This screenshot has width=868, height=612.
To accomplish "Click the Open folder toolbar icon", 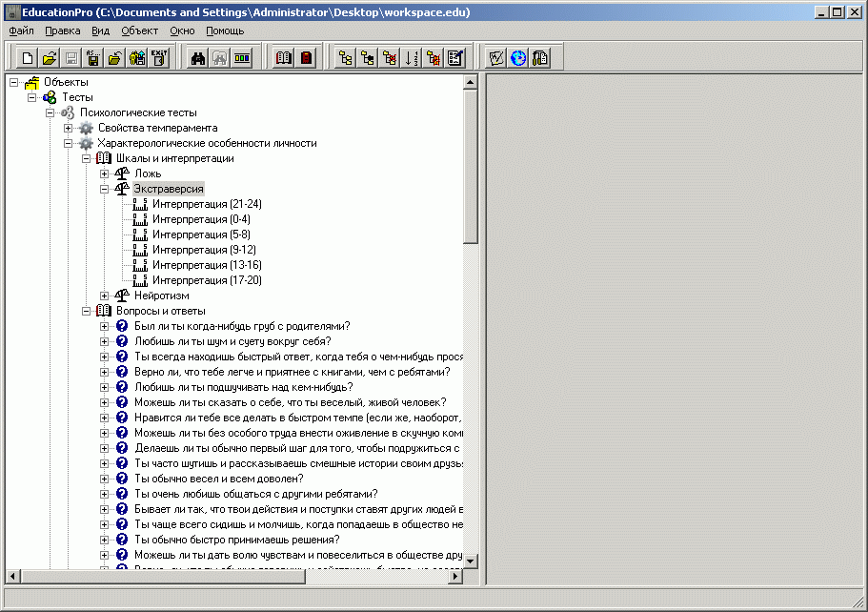I will [x=50, y=58].
